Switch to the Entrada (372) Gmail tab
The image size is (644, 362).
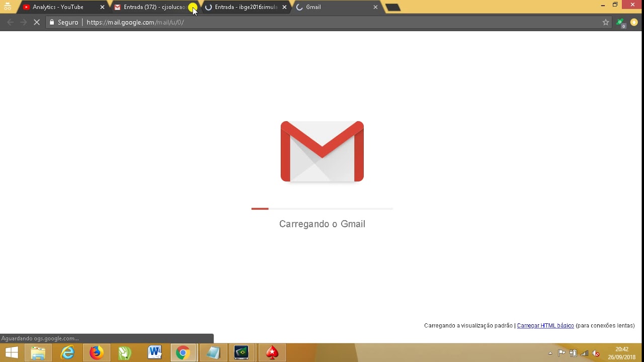[x=153, y=7]
